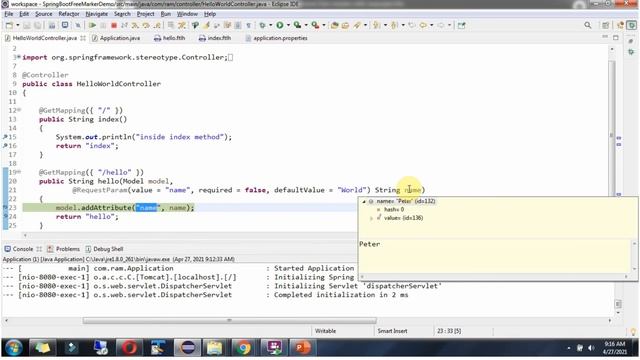Select the Console view tab
The image size is (640, 360).
coord(19,249)
